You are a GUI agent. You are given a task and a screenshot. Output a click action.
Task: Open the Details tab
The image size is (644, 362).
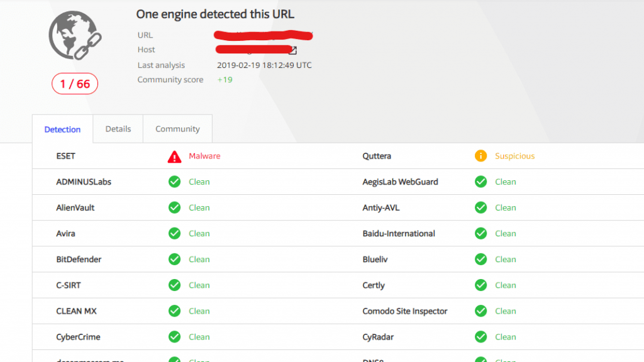pos(118,129)
